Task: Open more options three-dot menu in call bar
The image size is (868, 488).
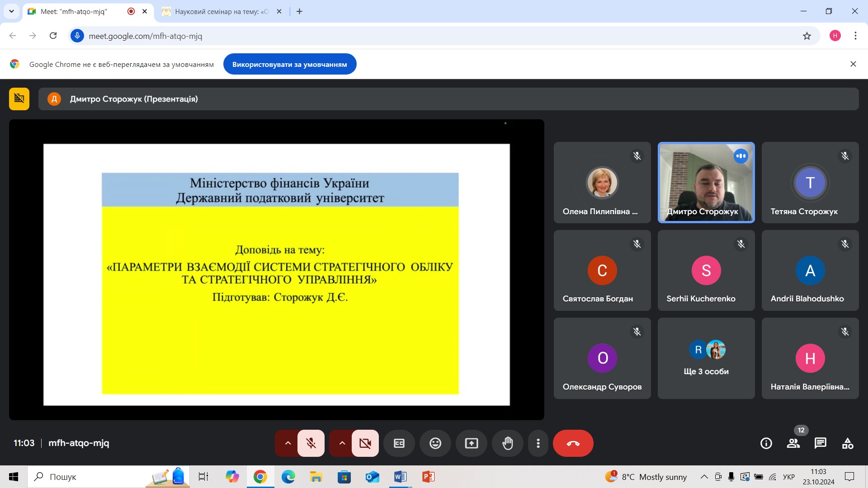Action: tap(538, 443)
